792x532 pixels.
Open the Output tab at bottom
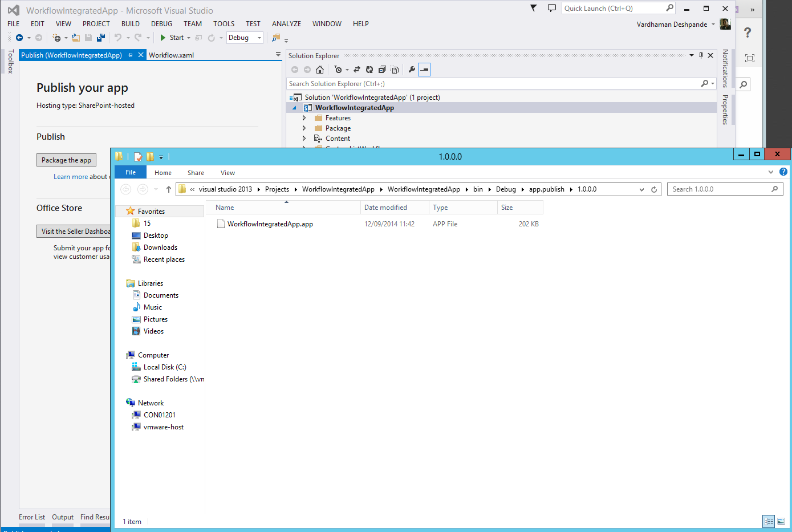63,517
